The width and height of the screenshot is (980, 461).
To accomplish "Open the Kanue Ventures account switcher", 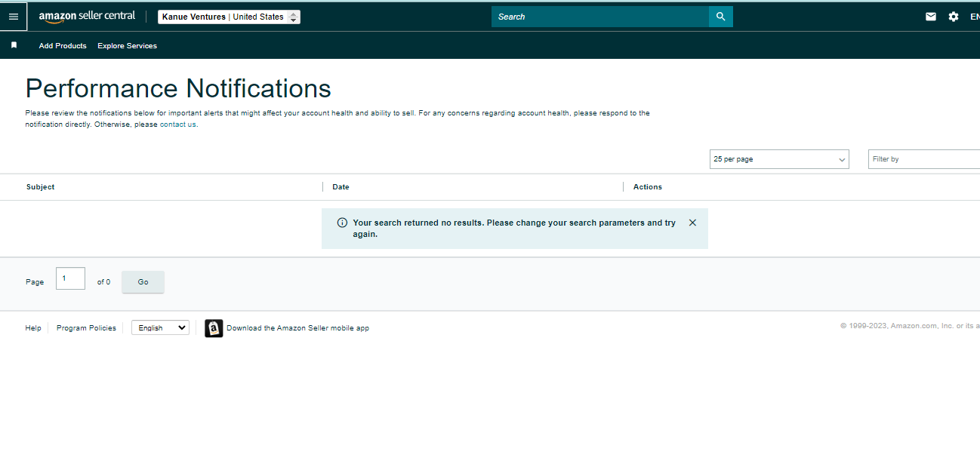I will point(229,17).
